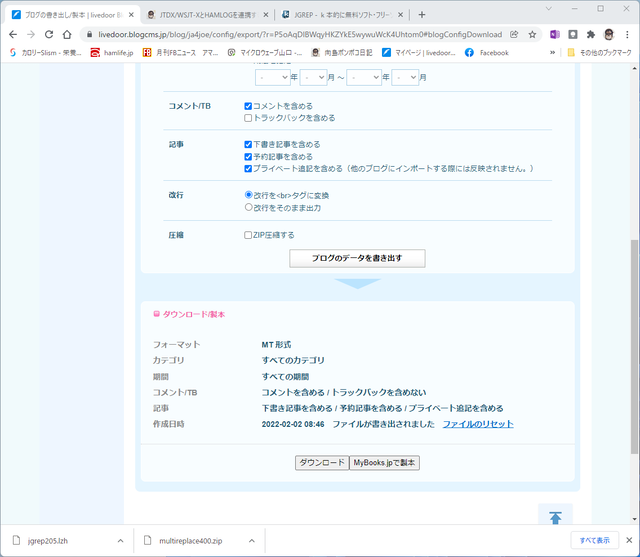
Task: Click the address bar URL field
Action: (x=300, y=35)
